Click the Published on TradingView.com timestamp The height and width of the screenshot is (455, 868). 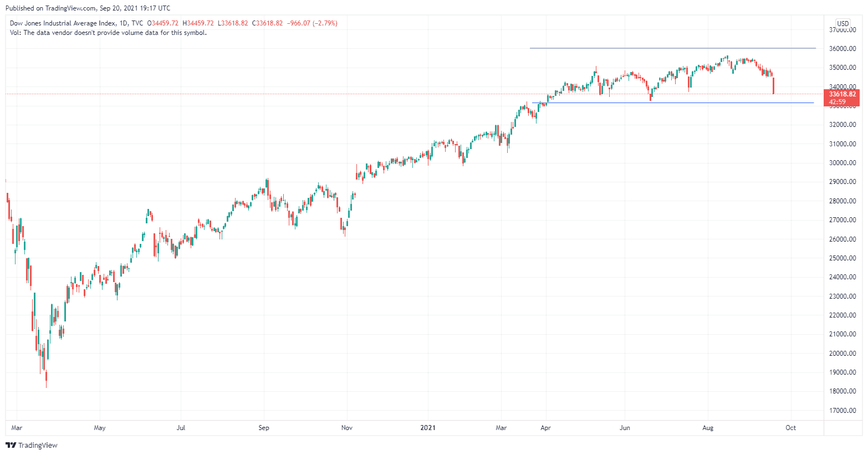coord(88,8)
